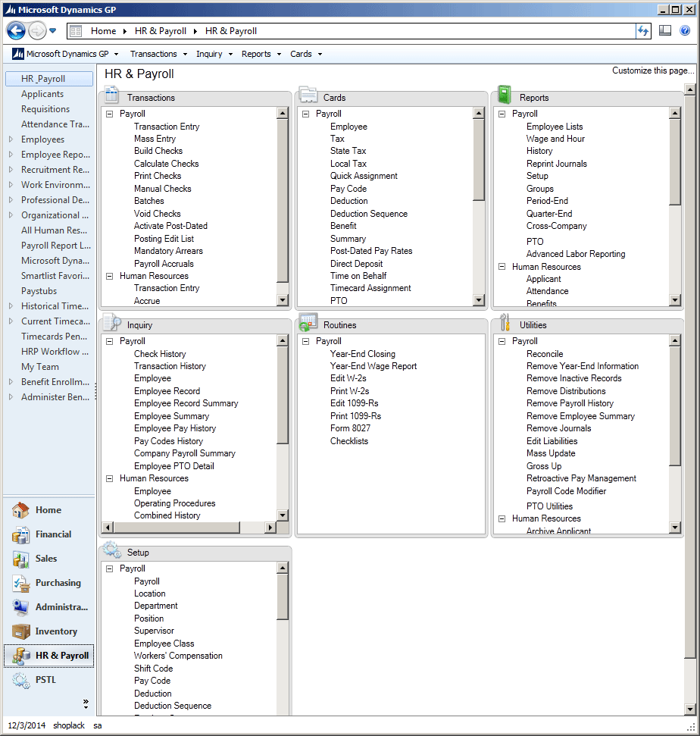Image resolution: width=700 pixels, height=736 pixels.
Task: Open Quarter-End report
Action: (x=549, y=214)
